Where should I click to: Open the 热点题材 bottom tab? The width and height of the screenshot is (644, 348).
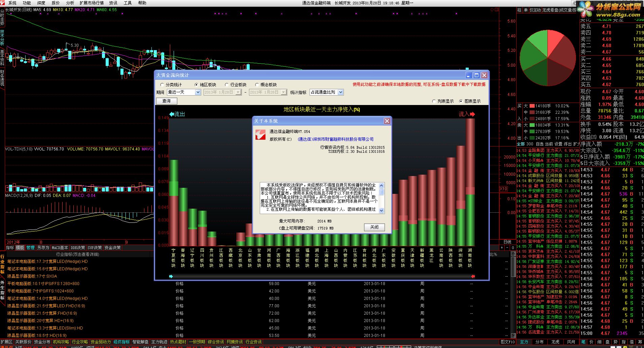(x=178, y=342)
